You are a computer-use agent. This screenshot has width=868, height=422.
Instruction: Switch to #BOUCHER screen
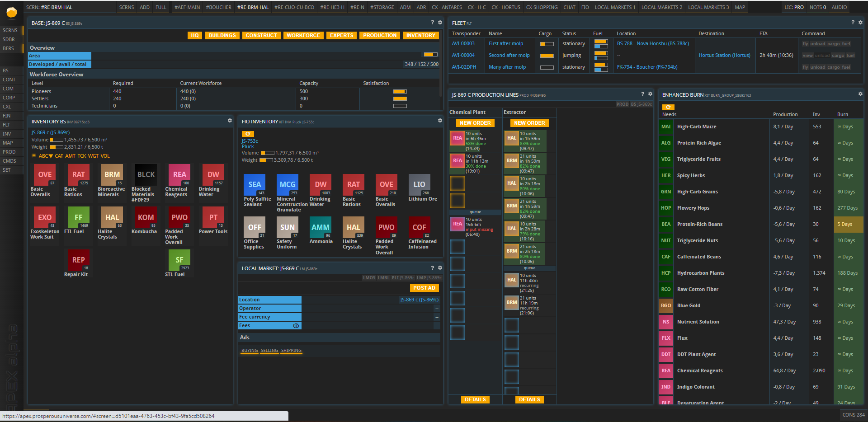pyautogui.click(x=218, y=7)
